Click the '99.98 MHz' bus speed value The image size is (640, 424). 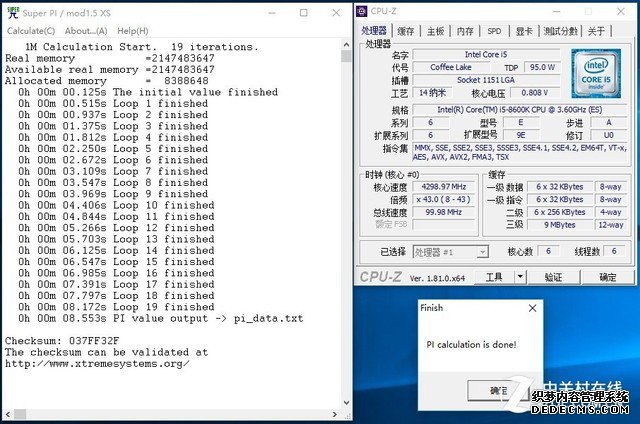[444, 212]
